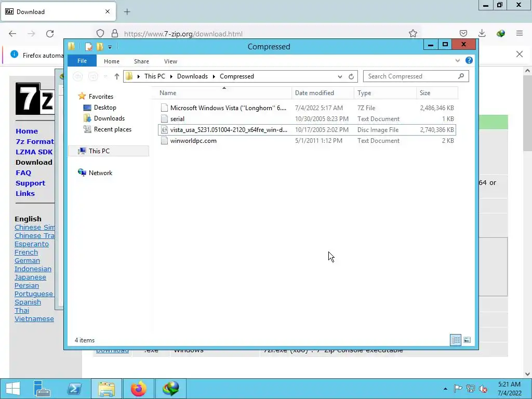Open LZMA SDK link on 7-Zip site
Viewport: 532px width, 399px height.
34,152
